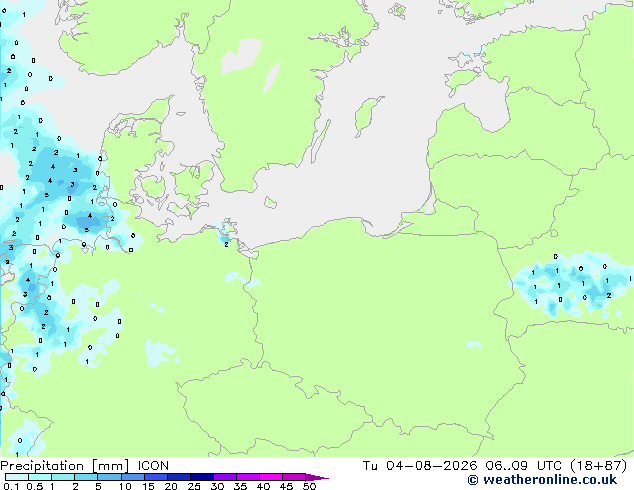
Task: Select the 45–50 mm legend swatch
Action: coord(294,477)
